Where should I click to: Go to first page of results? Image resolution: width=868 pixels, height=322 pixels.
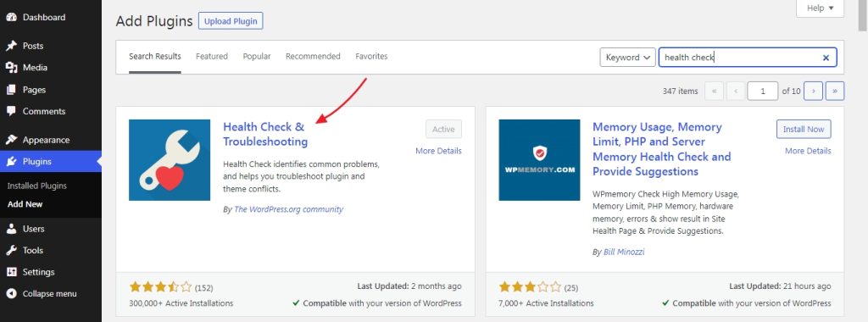click(x=714, y=92)
